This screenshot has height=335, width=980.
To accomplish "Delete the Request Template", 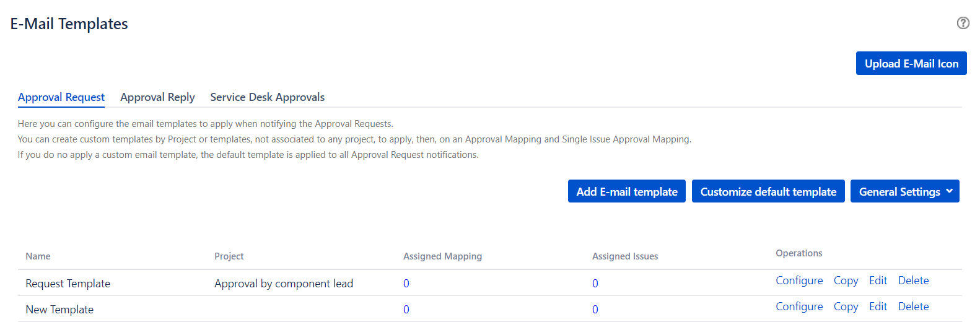I will point(913,281).
